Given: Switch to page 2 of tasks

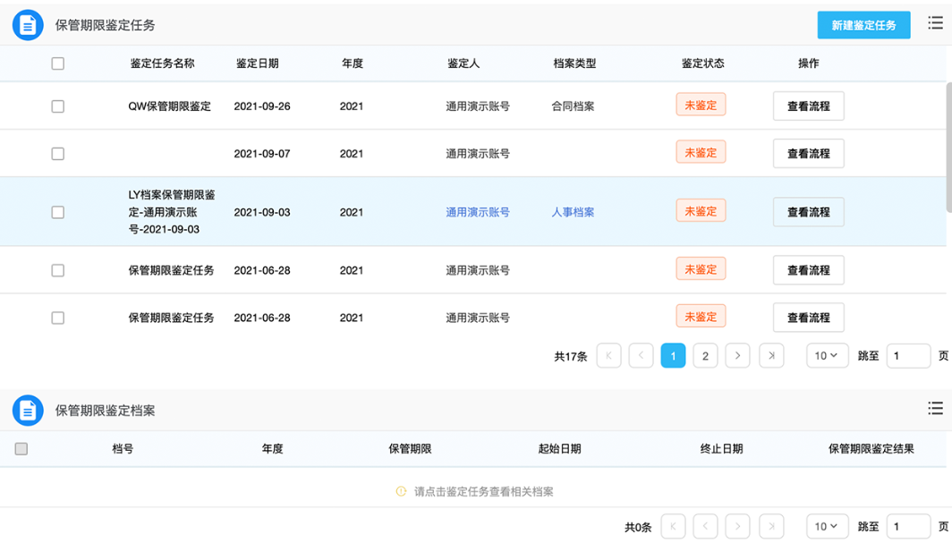Looking at the screenshot, I should (x=705, y=356).
